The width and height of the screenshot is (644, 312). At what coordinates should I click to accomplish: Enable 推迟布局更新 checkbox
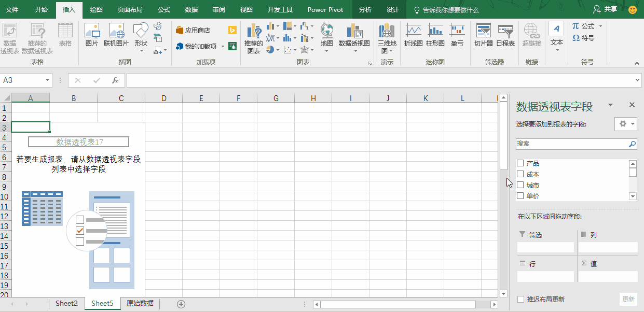click(521, 299)
